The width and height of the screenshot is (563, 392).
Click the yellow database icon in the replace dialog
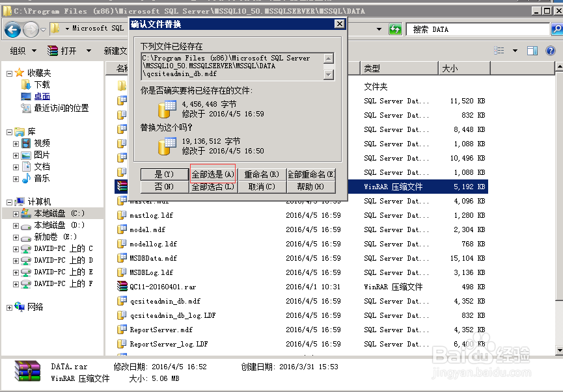(167, 108)
